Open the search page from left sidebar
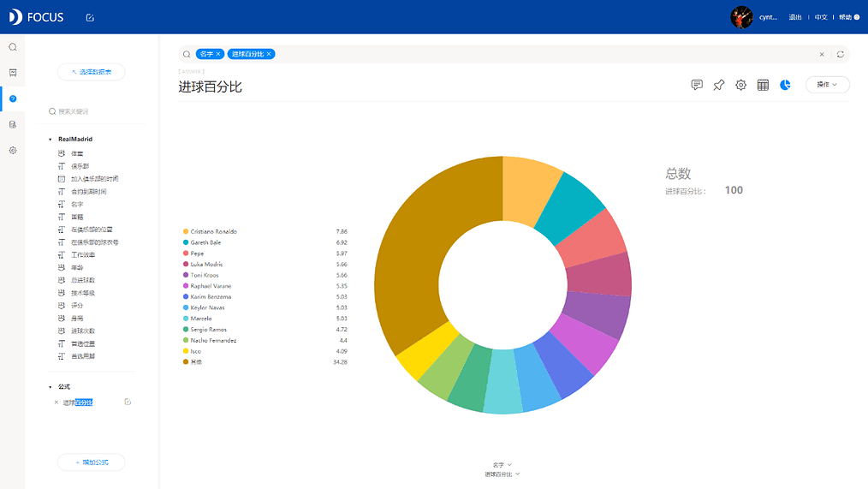 coord(13,47)
